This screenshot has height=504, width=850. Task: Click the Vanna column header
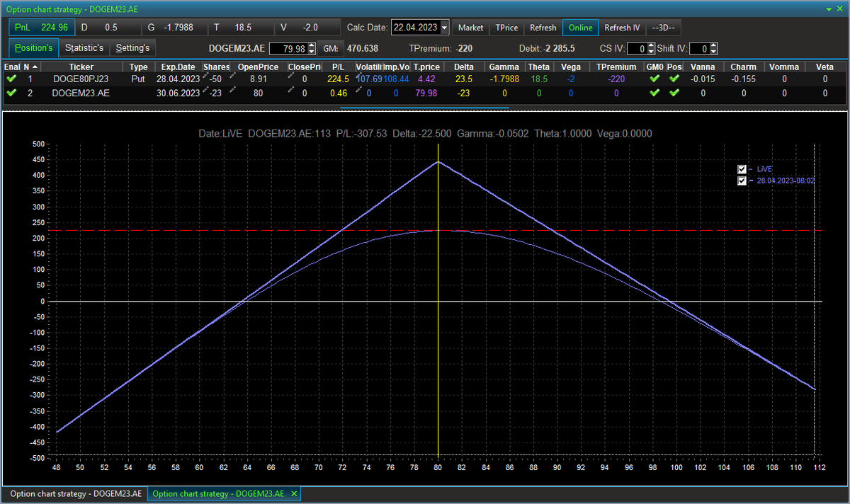click(x=702, y=67)
